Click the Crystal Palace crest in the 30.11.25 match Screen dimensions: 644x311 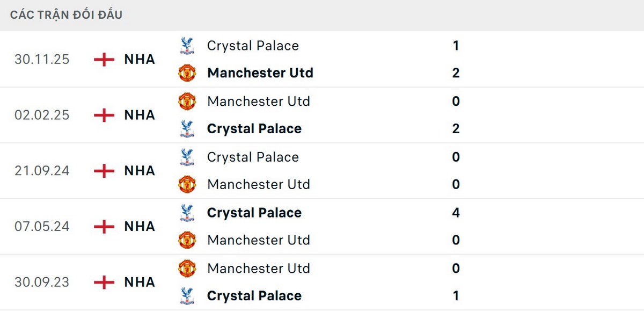187,46
